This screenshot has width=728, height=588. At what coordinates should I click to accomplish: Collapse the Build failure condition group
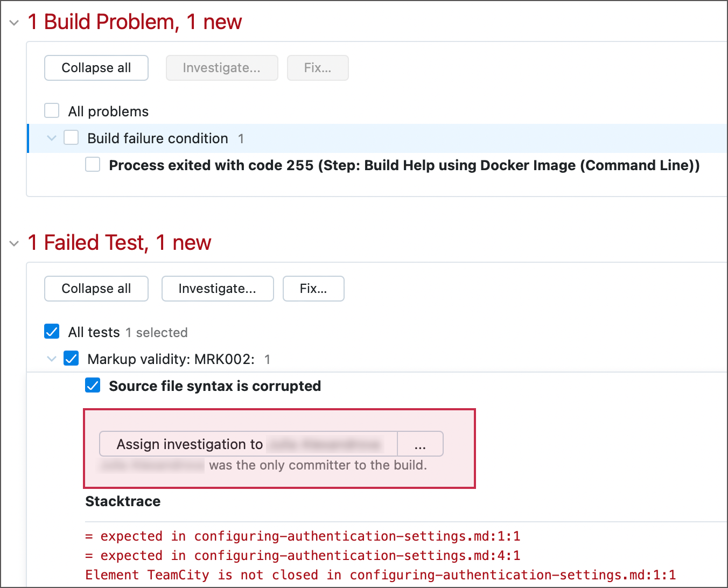[x=51, y=138]
